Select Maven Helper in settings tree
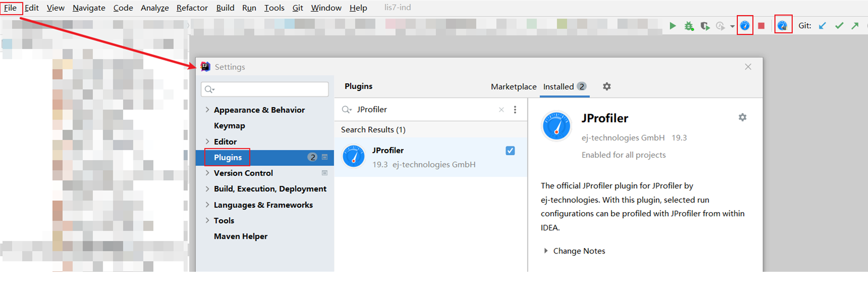The height and width of the screenshot is (281, 868). coord(240,236)
